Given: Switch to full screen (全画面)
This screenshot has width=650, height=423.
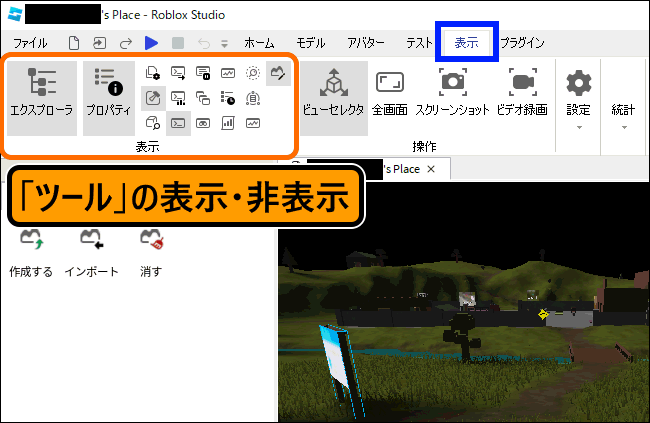Looking at the screenshot, I should point(390,93).
